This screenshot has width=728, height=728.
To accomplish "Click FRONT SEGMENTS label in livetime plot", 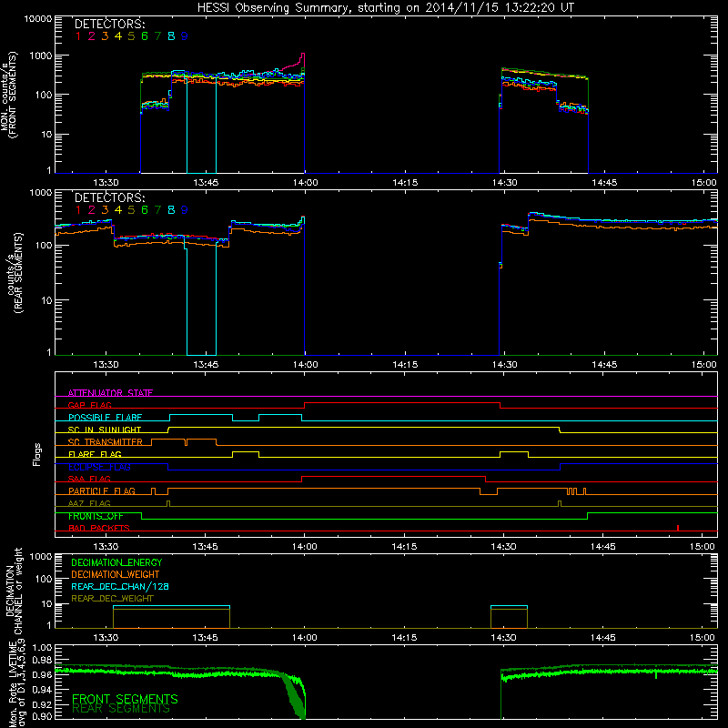I will pyautogui.click(x=125, y=699).
